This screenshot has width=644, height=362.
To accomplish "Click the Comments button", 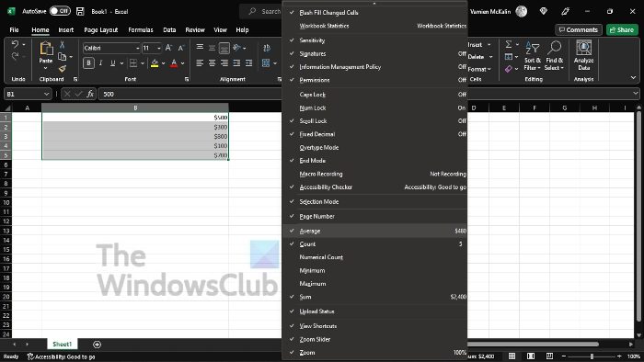I will point(579,29).
